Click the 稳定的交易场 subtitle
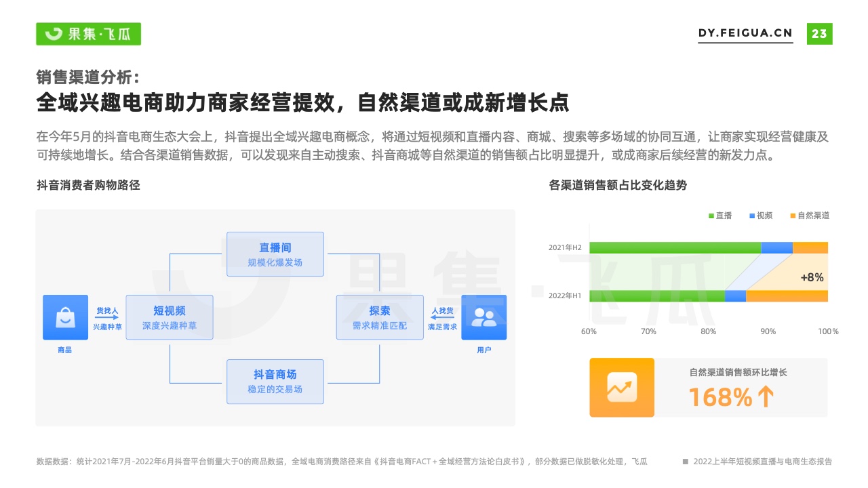The image size is (868, 488). coord(275,390)
